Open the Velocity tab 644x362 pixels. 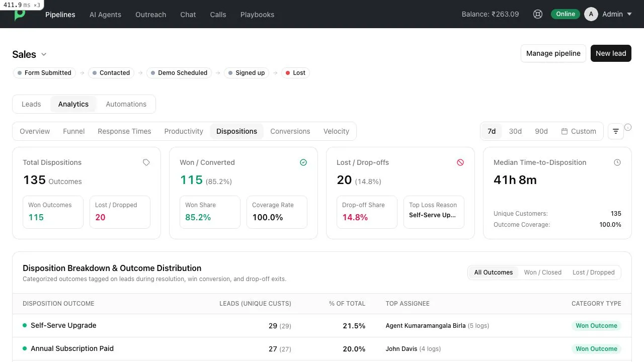pyautogui.click(x=336, y=131)
